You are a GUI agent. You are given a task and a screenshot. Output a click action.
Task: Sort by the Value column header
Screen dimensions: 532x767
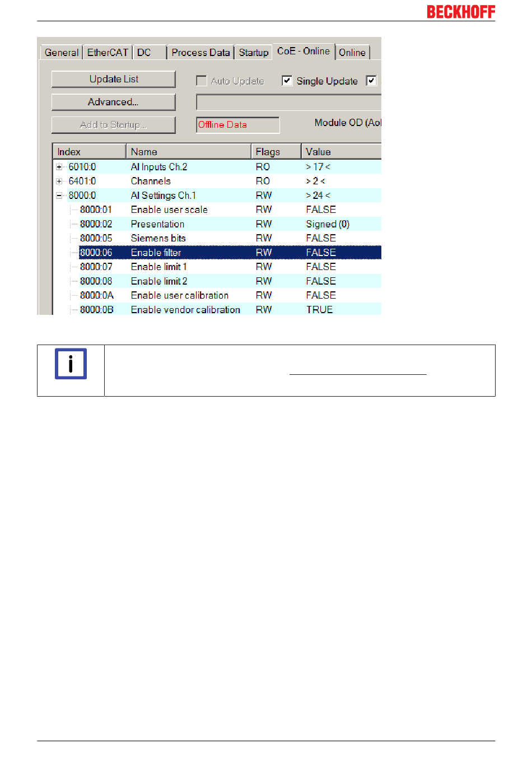tap(342, 152)
